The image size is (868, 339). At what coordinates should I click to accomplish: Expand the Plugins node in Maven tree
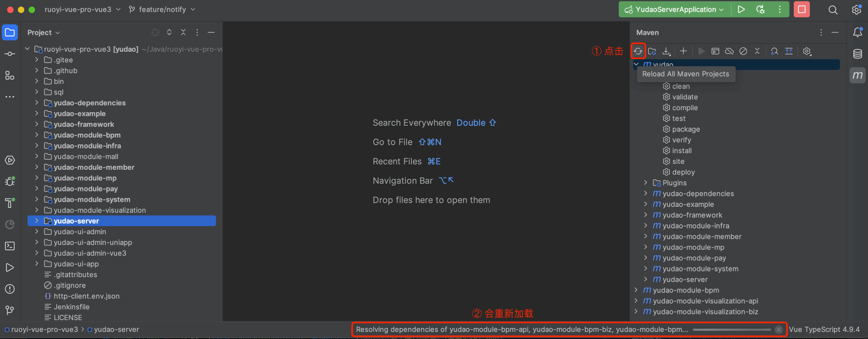[646, 183]
